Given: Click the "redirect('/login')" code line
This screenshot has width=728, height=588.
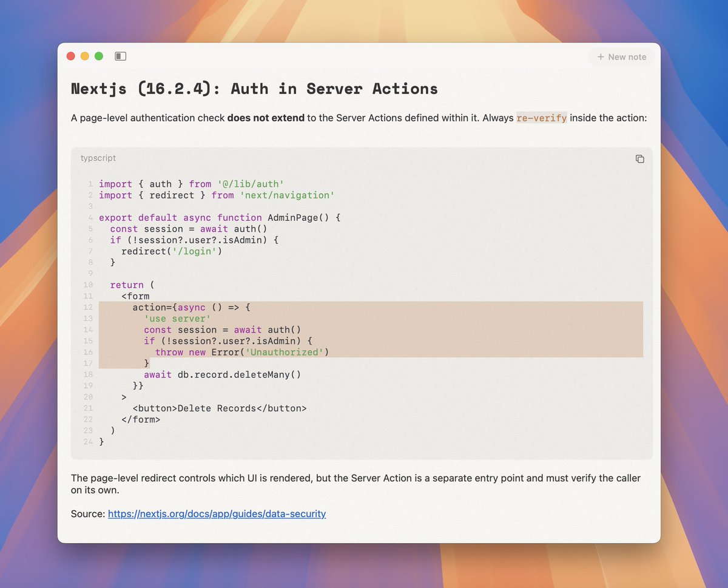Looking at the screenshot, I should click(x=172, y=251).
